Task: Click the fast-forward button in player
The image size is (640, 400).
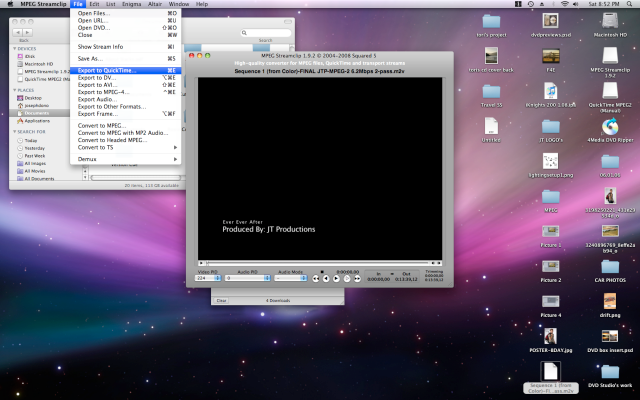Action: click(358, 279)
